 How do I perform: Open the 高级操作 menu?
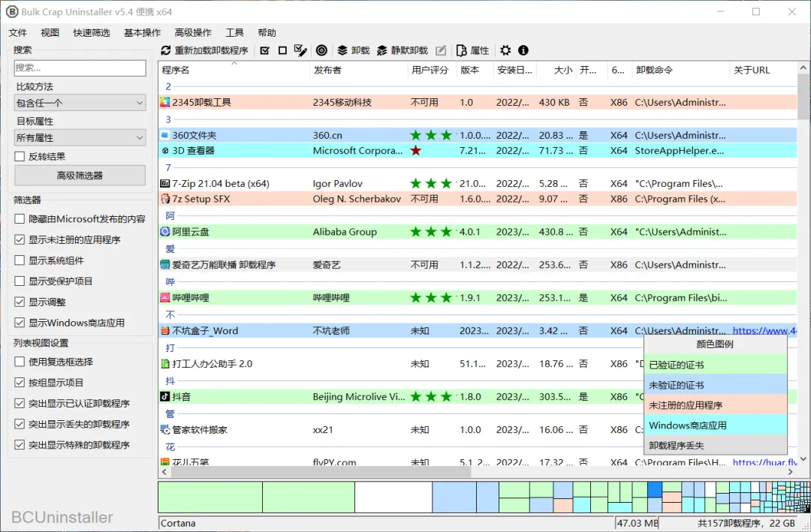click(193, 32)
